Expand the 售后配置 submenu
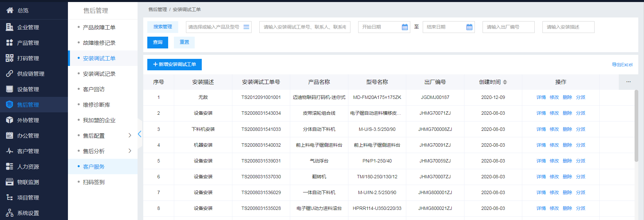 click(x=130, y=135)
